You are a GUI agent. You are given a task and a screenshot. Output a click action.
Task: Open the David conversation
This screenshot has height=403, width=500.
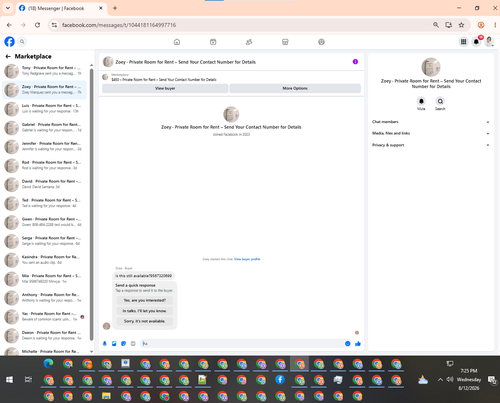(45, 184)
